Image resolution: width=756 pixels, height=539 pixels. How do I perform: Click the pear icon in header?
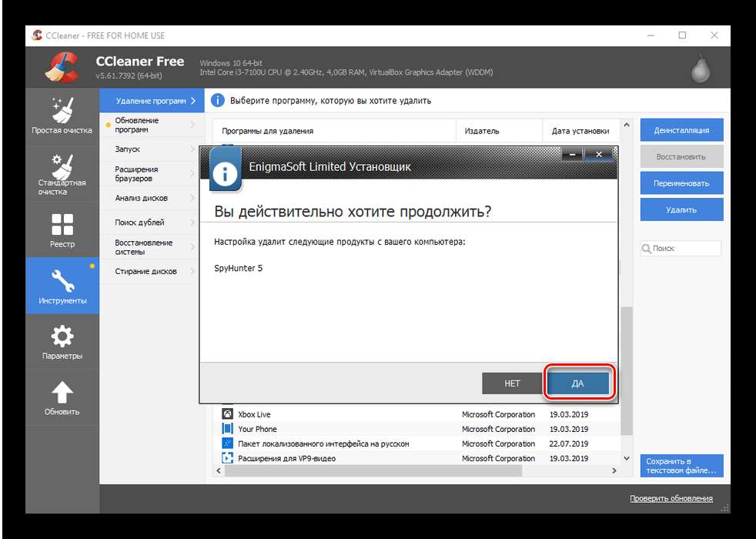pos(701,69)
